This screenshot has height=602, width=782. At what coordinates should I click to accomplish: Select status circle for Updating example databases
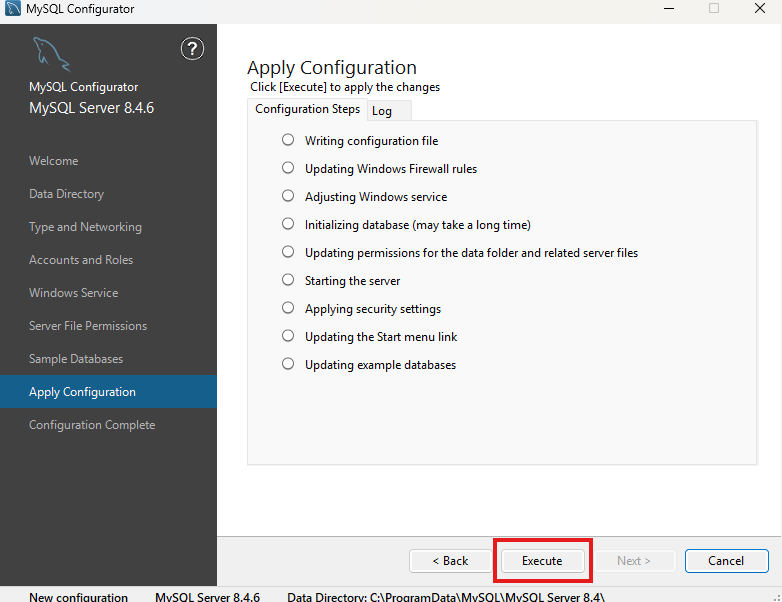click(x=288, y=364)
